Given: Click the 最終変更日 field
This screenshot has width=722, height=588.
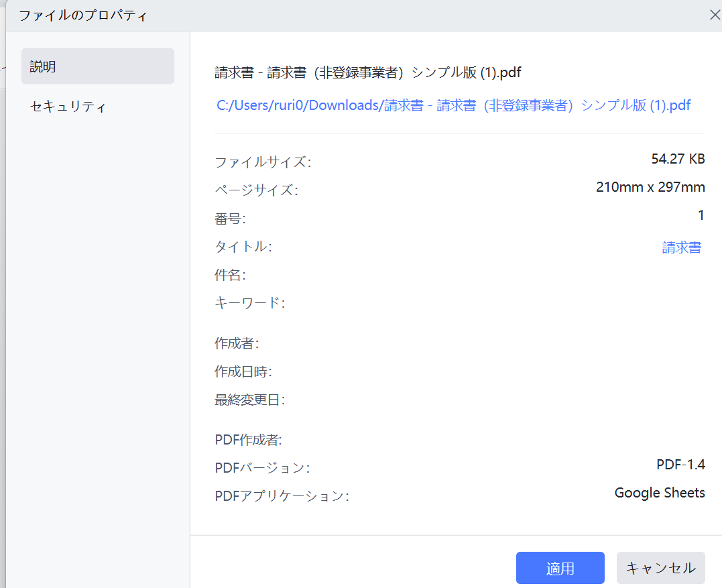Looking at the screenshot, I should pyautogui.click(x=469, y=400).
